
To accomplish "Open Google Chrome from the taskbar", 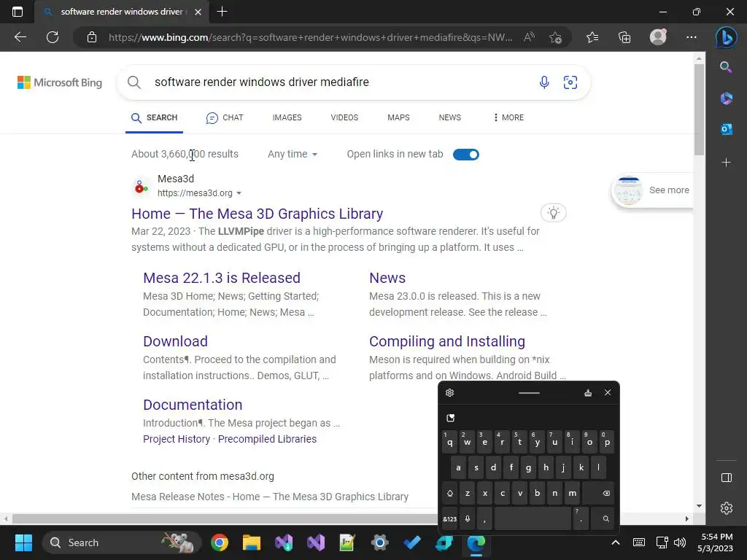I will [220, 542].
